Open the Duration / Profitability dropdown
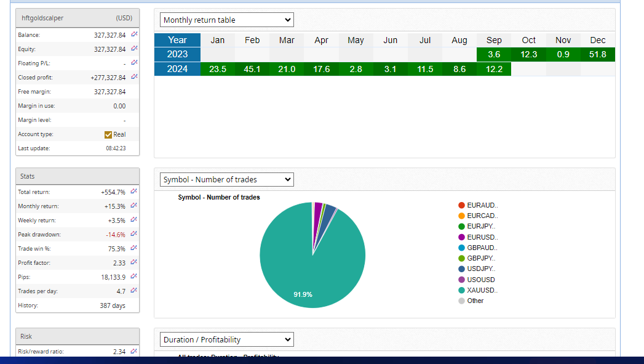This screenshot has height=364, width=644. pos(227,339)
